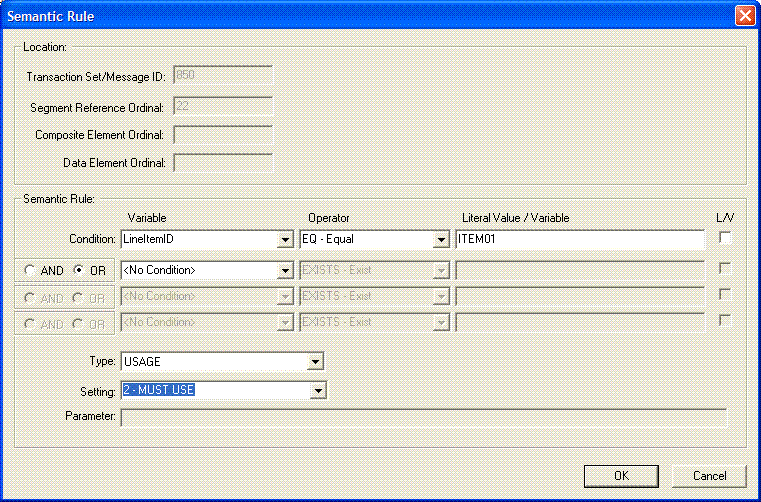Click the ITEM01 literal value field

point(579,240)
